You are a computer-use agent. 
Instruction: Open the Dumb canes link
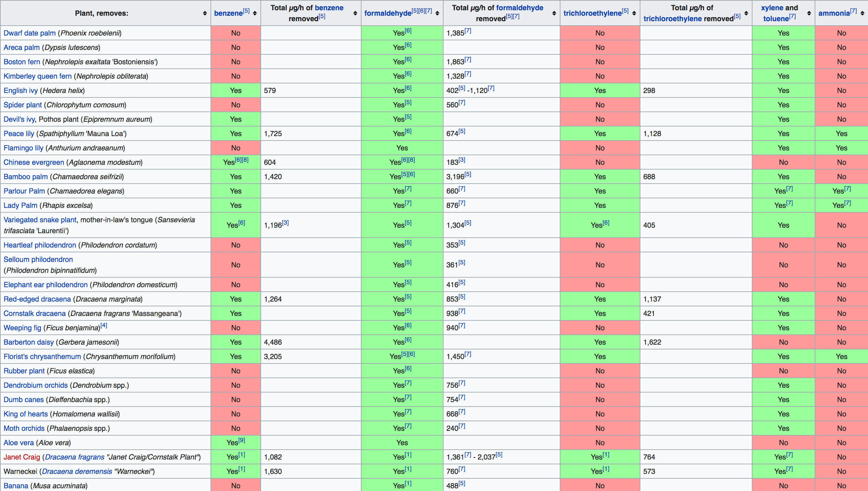(x=24, y=400)
